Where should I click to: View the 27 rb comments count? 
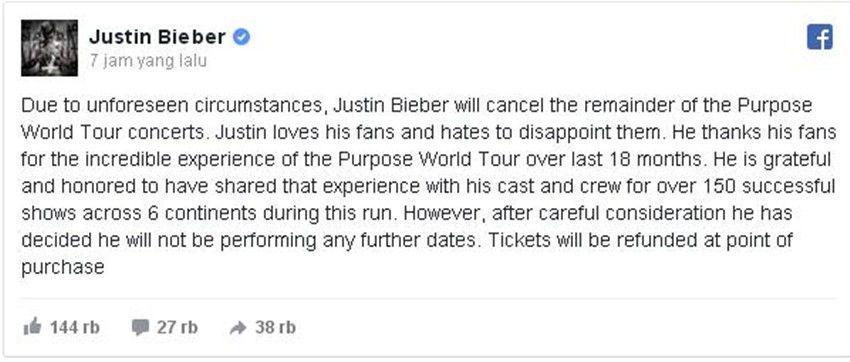pyautogui.click(x=177, y=327)
